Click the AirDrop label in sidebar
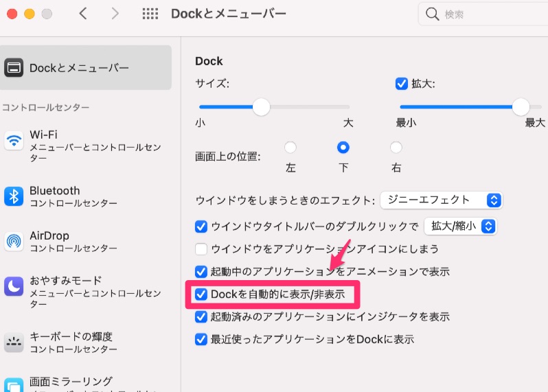The image size is (548, 392). click(x=49, y=236)
